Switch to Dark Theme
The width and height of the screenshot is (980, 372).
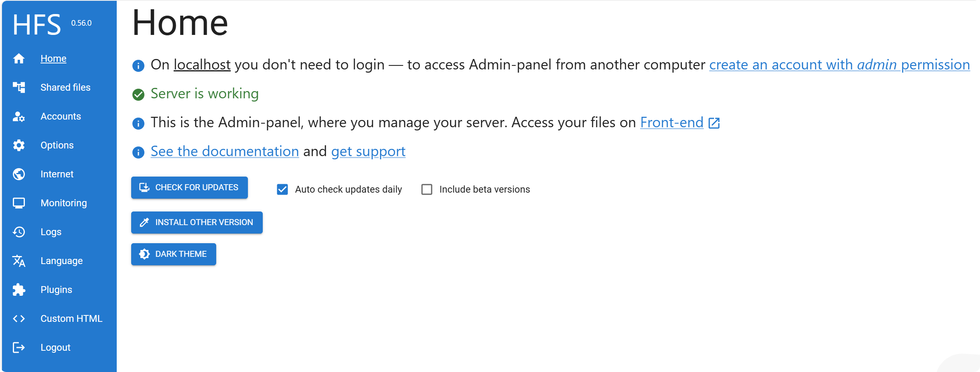tap(173, 254)
